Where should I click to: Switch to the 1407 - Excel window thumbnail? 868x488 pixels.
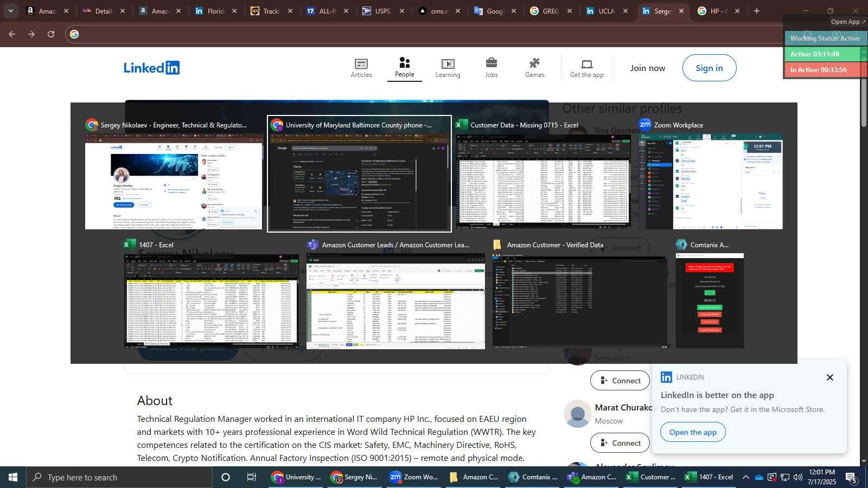[212, 293]
